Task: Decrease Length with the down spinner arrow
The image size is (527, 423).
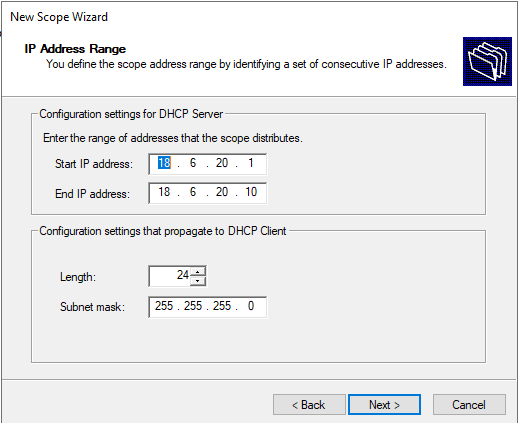Action: pyautogui.click(x=198, y=281)
